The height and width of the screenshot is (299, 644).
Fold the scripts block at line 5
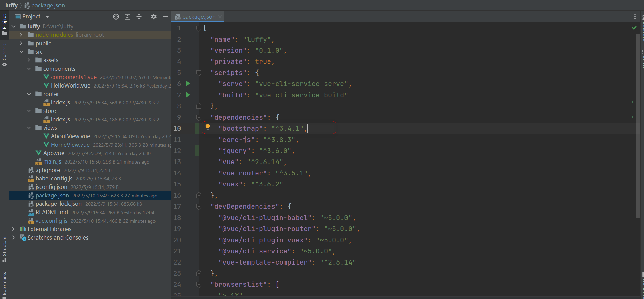[199, 73]
